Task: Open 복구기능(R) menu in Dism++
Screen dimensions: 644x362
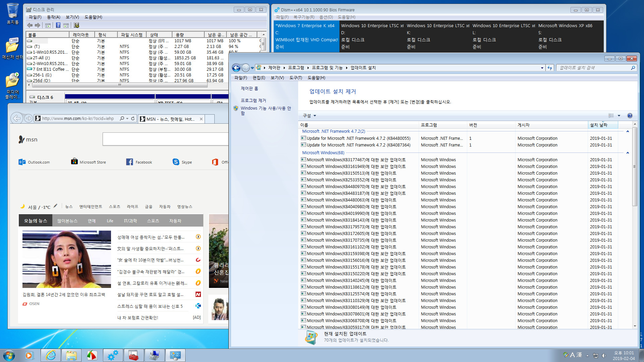Action: tap(304, 17)
